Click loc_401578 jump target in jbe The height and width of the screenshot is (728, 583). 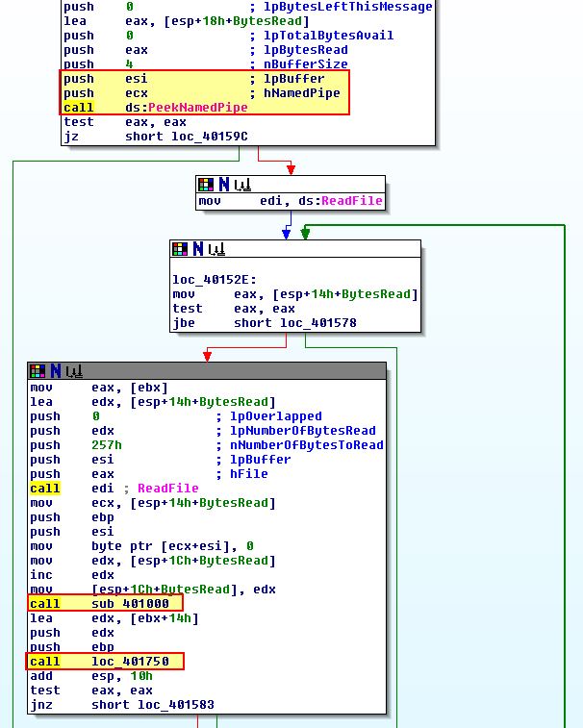click(318, 323)
